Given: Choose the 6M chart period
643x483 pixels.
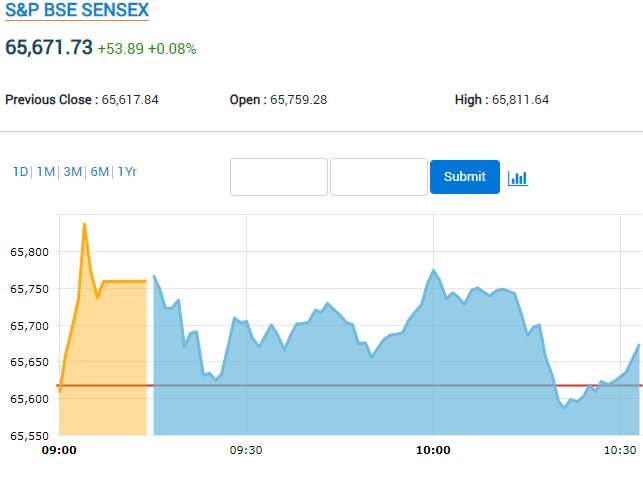Looking at the screenshot, I should (99, 172).
